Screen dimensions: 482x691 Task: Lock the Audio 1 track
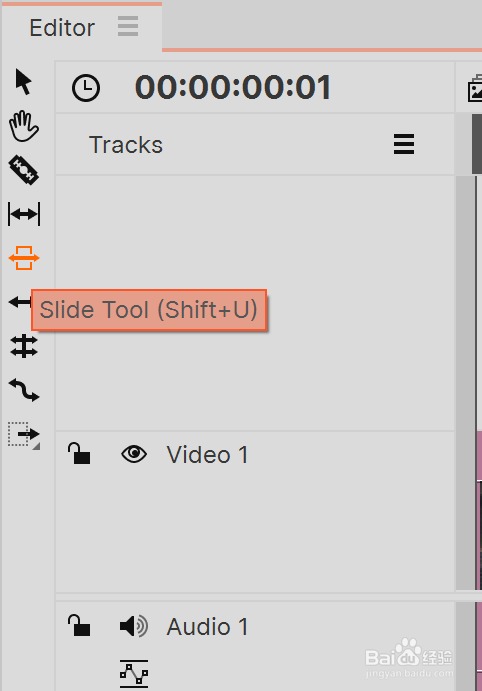pos(79,625)
